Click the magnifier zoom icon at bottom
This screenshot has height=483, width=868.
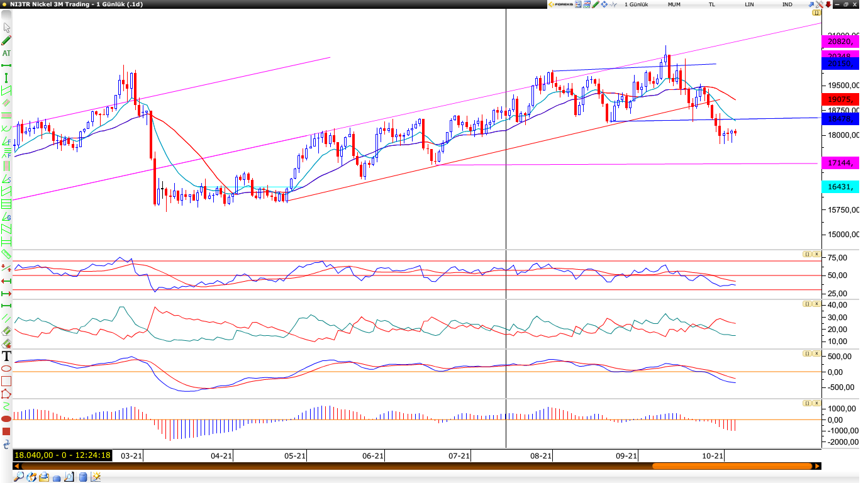pos(19,477)
